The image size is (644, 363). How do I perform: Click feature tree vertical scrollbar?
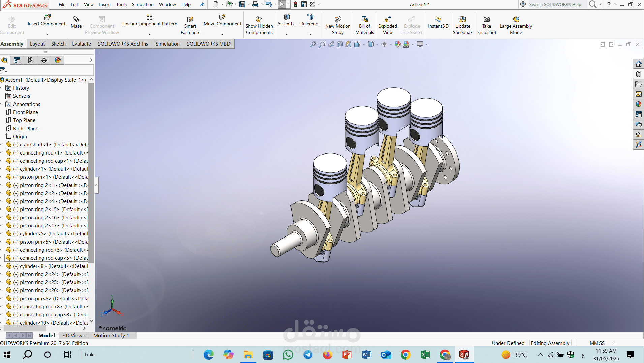(91, 172)
